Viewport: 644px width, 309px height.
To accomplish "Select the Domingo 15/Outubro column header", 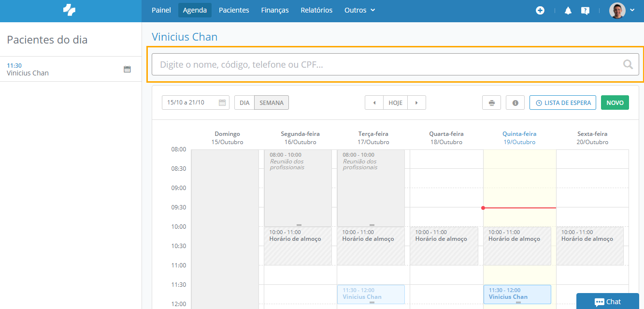I will [227, 138].
